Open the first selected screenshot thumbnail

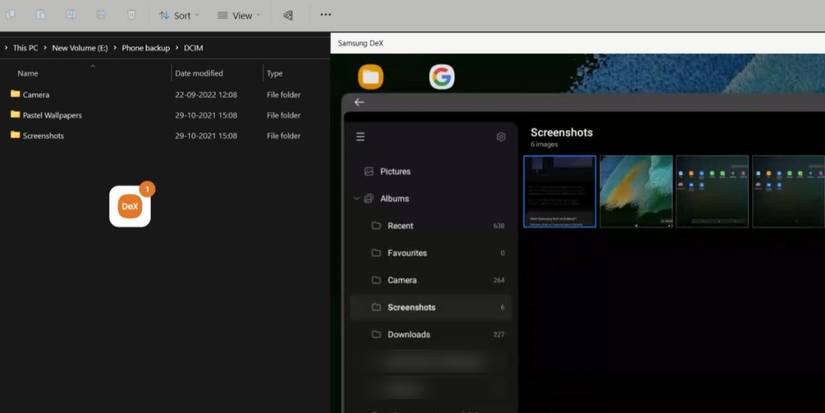click(560, 192)
